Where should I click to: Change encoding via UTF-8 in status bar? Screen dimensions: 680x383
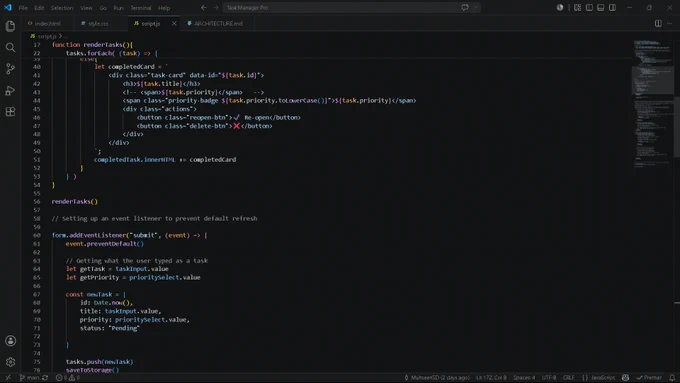[549, 377]
